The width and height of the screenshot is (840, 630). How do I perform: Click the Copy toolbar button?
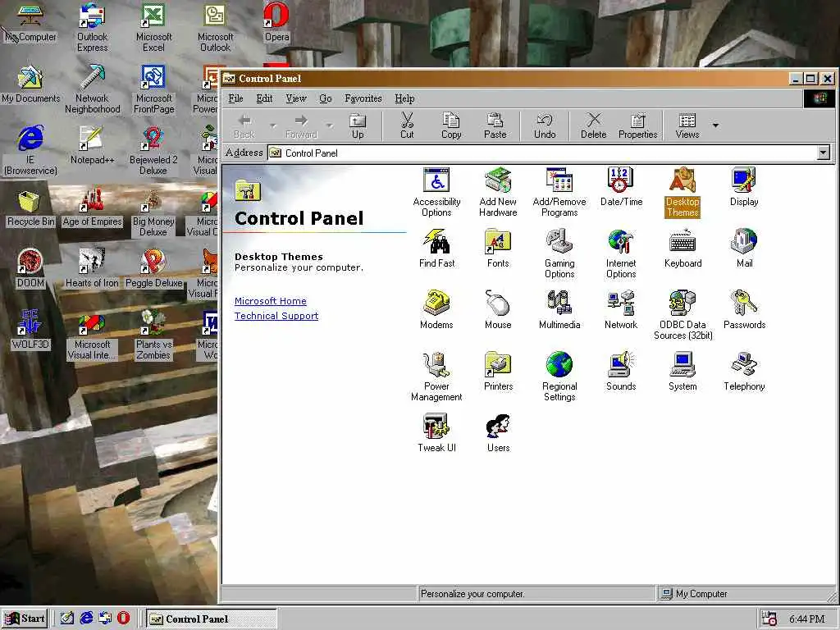451,126
